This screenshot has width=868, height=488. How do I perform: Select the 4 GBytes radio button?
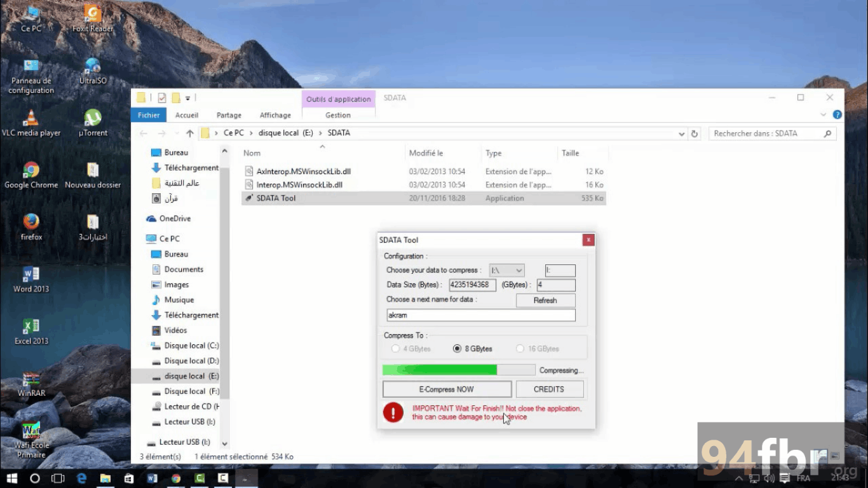tap(395, 349)
